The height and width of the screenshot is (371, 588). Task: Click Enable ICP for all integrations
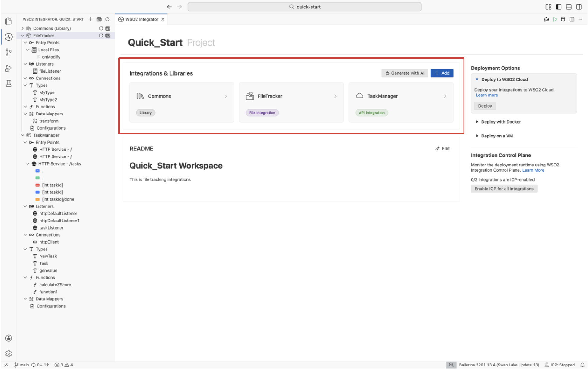tap(504, 189)
